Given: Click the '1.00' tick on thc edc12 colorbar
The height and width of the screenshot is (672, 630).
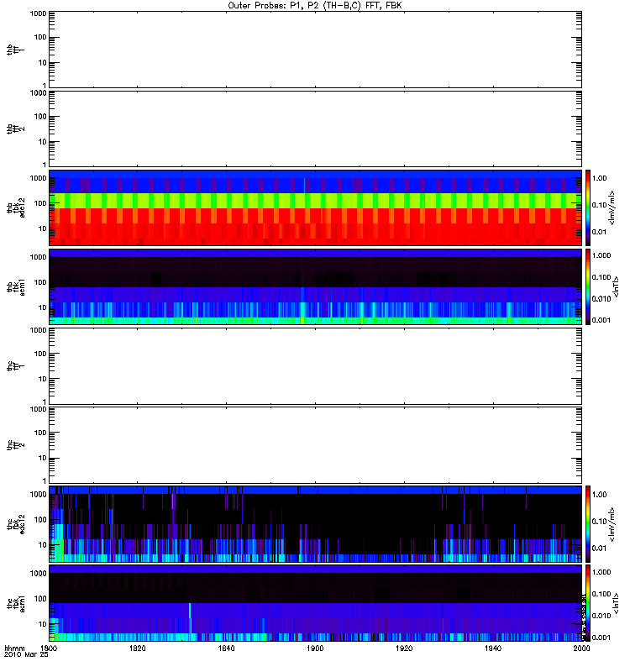Looking at the screenshot, I should click(x=600, y=495).
